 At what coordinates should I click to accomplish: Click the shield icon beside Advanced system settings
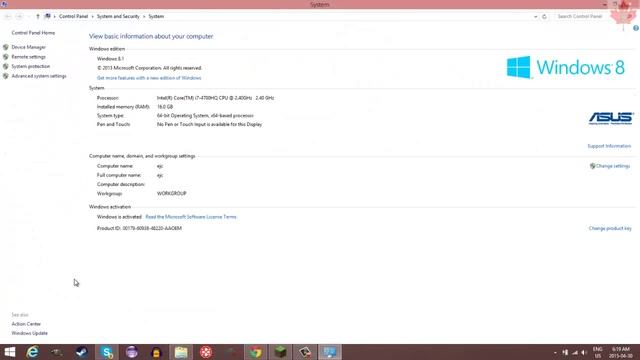pyautogui.click(x=6, y=76)
